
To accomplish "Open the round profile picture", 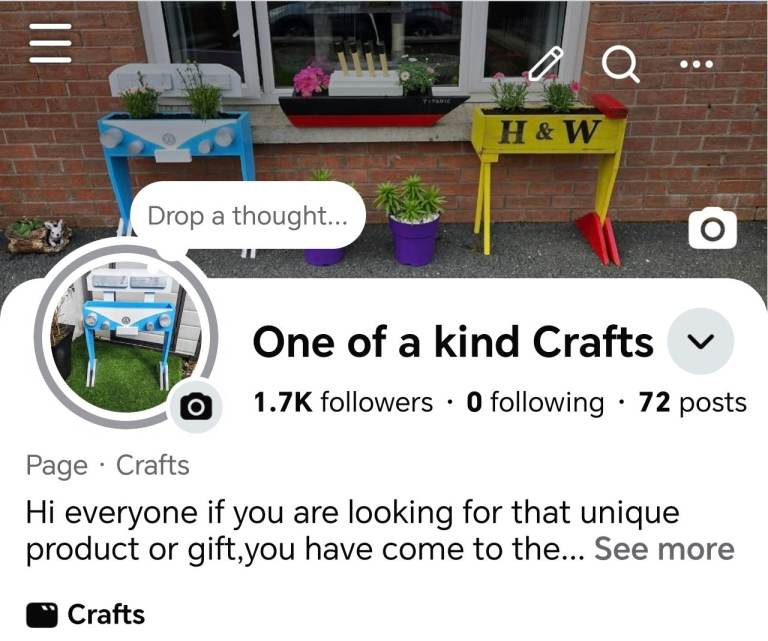I will [x=125, y=338].
